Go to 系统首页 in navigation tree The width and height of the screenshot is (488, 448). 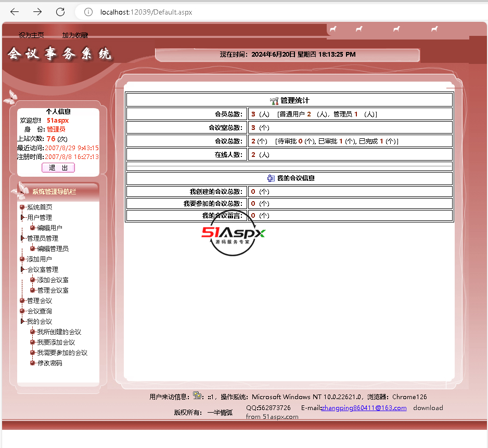40,207
